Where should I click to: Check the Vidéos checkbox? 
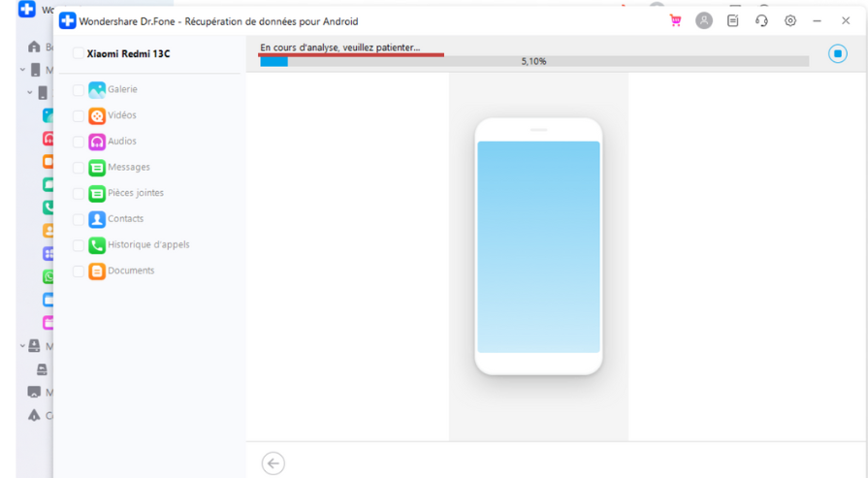[79, 115]
